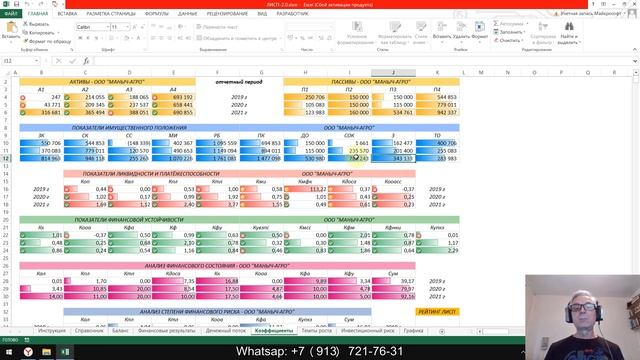
Task: Expand the formula bar chevron
Action: (635, 61)
